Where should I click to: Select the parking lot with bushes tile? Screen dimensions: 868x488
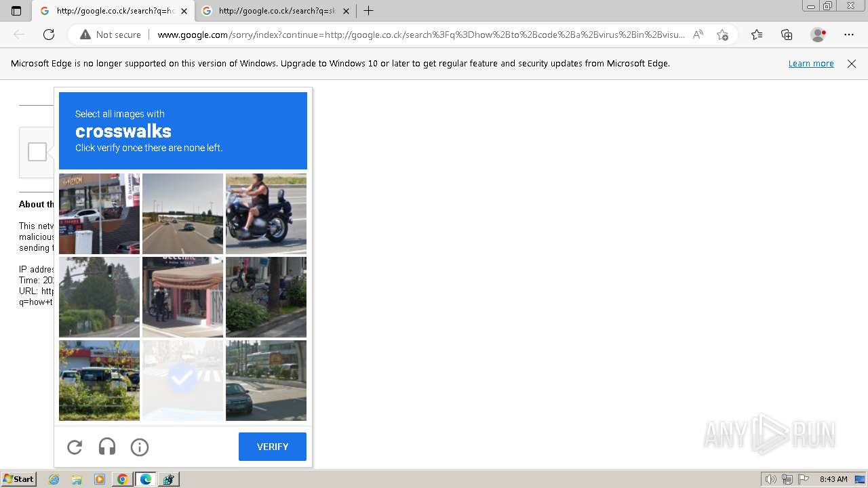[x=99, y=380]
